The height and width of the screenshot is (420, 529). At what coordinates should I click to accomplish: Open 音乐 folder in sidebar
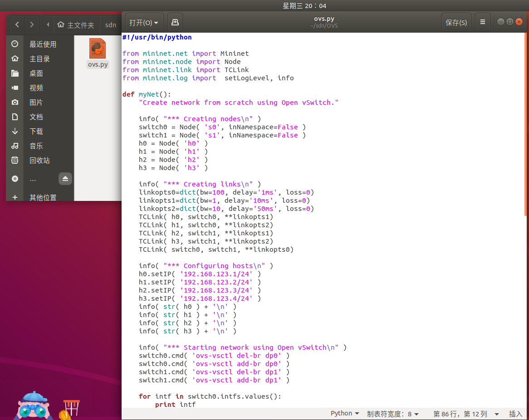click(x=36, y=146)
